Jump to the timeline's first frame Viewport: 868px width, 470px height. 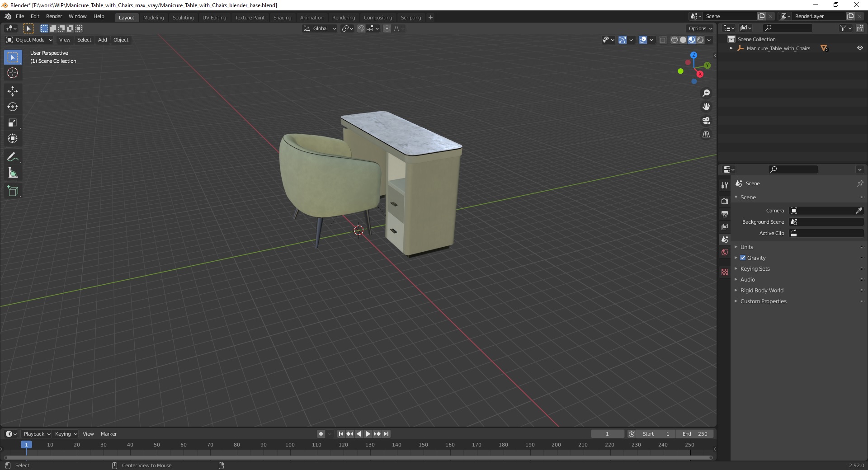click(x=341, y=434)
